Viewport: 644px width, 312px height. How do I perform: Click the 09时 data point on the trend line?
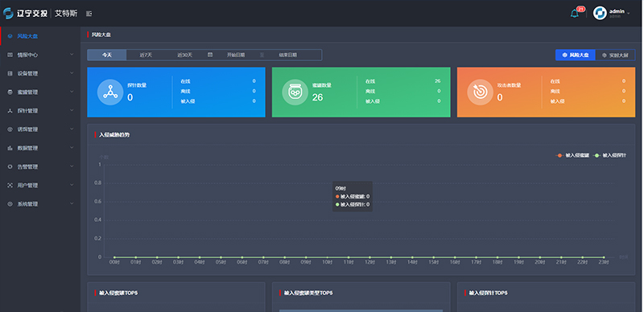[x=306, y=257]
